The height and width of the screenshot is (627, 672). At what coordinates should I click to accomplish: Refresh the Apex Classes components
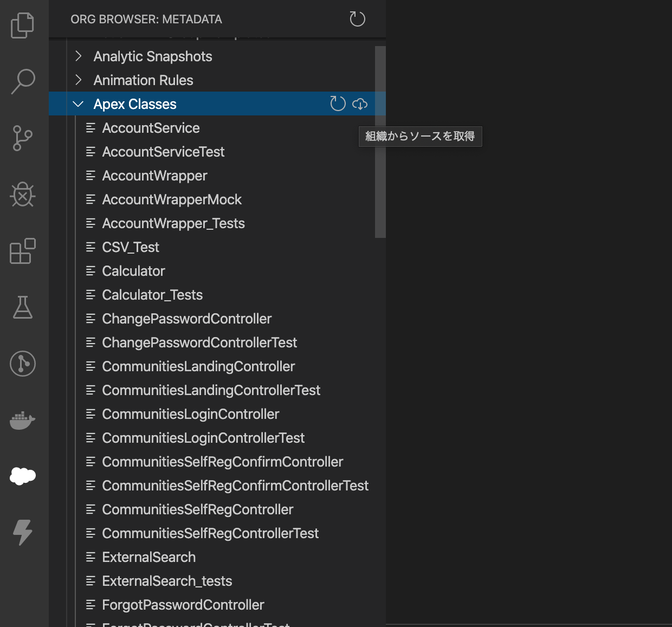338,104
